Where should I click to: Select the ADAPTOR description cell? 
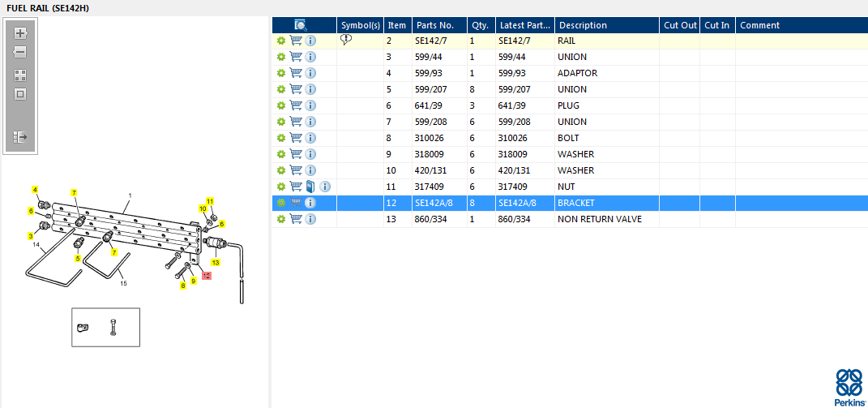click(x=607, y=73)
